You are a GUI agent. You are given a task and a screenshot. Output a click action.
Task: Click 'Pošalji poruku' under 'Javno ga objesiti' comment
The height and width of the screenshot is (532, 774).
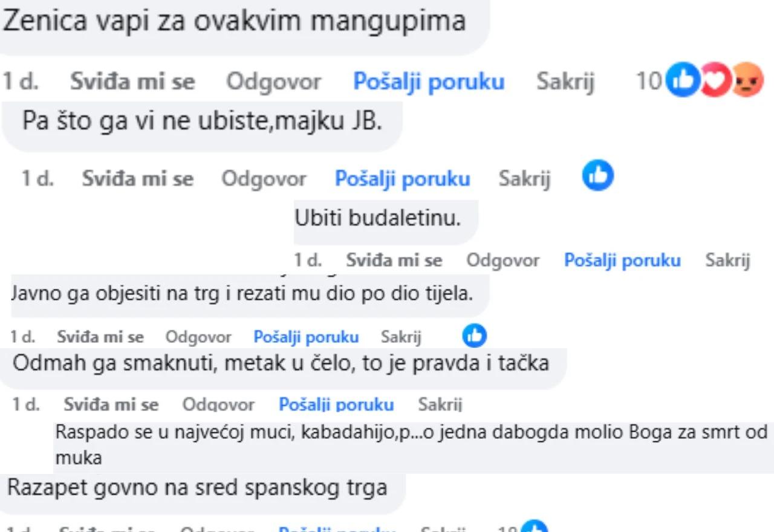click(x=307, y=337)
